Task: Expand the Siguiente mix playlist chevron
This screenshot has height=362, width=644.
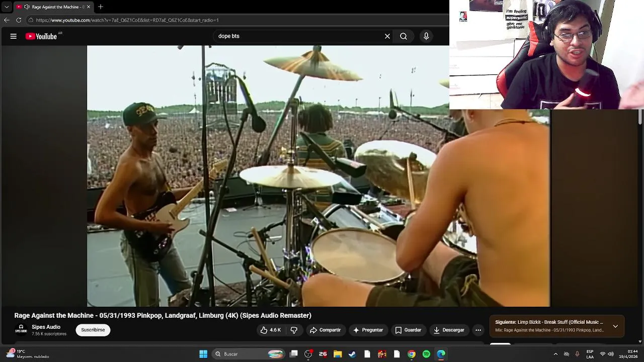Action: pyautogui.click(x=615, y=326)
